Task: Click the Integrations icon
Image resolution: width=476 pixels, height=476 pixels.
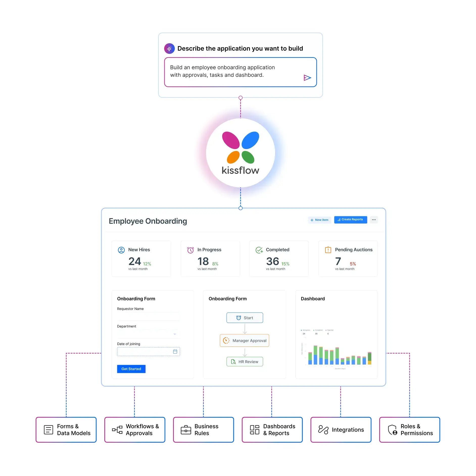Action: coord(323,430)
